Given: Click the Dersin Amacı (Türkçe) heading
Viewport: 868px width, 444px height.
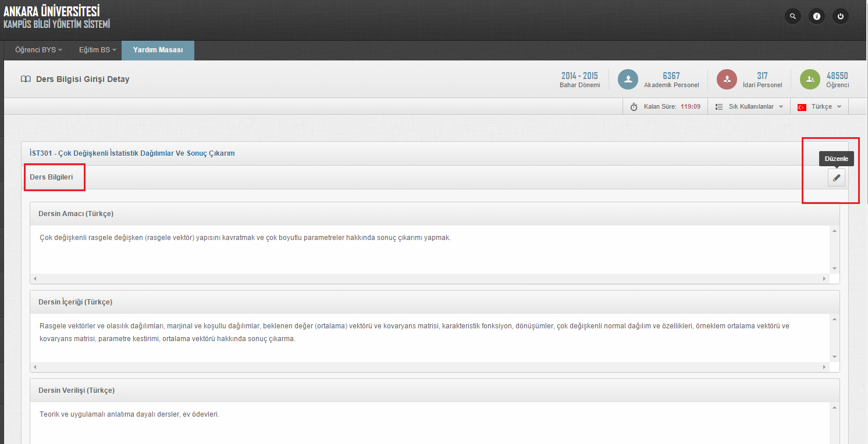Looking at the screenshot, I should 76,214.
